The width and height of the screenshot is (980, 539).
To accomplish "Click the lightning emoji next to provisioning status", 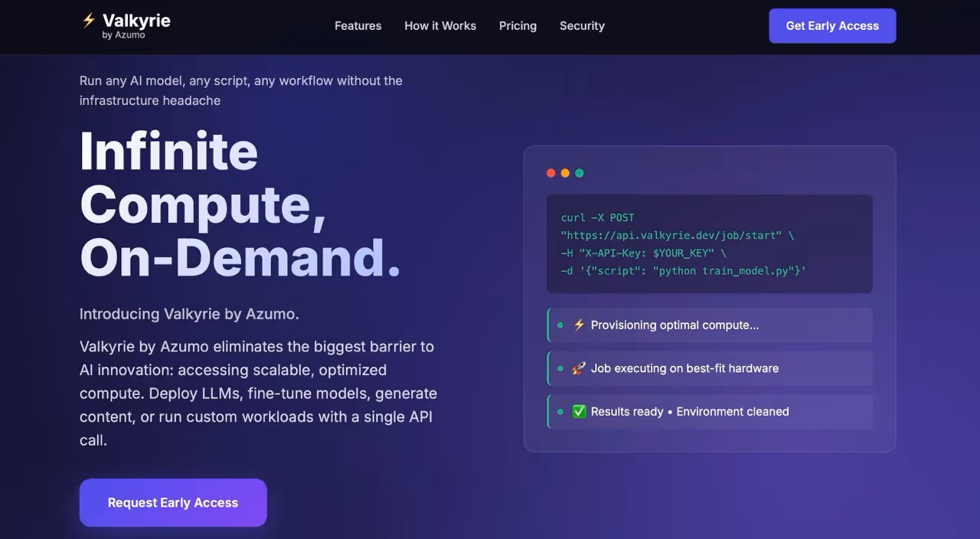I will click(580, 325).
